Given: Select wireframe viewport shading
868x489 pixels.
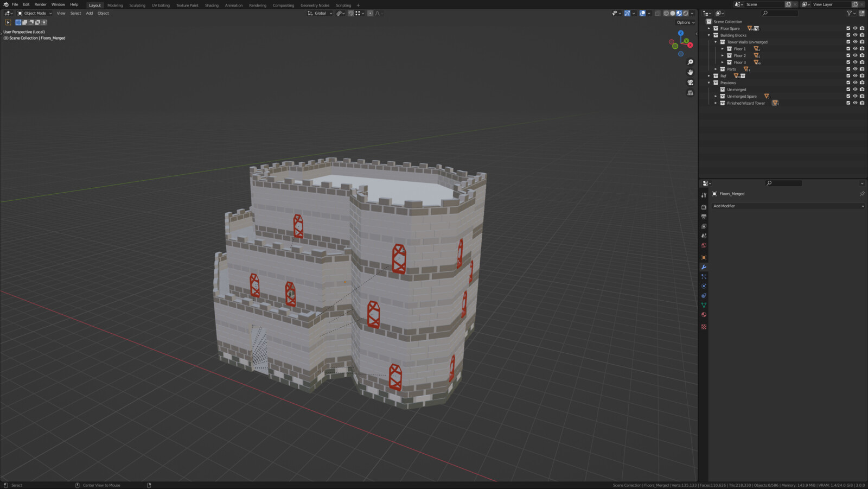Looking at the screenshot, I should click(x=666, y=13).
